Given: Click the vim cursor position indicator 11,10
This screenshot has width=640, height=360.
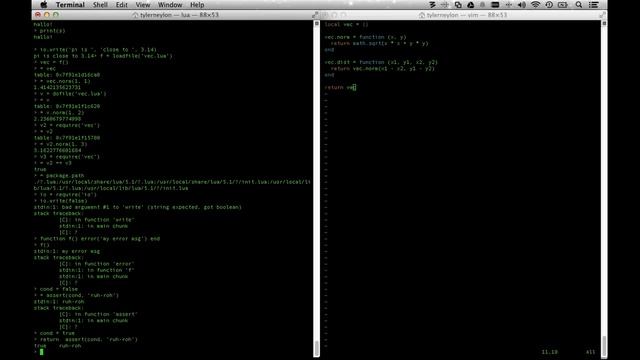Looking at the screenshot, I should coord(549,352).
